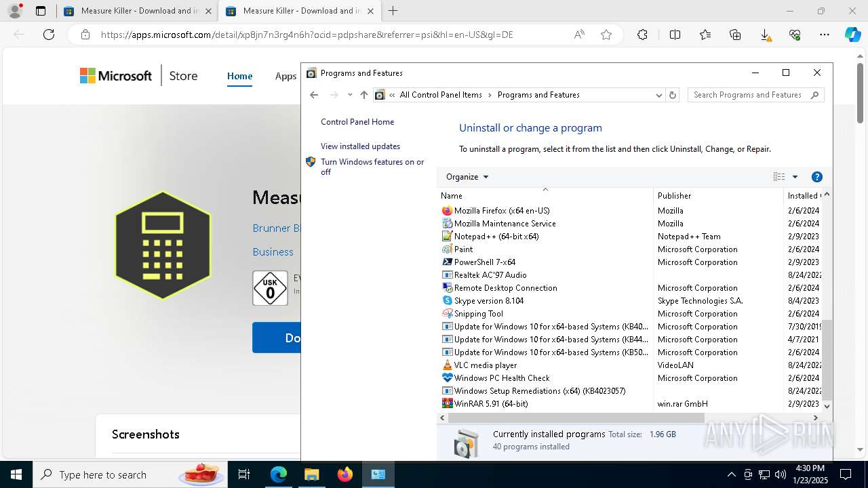Sort list by Publisher column header
Image resolution: width=868 pixels, height=488 pixels.
tap(718, 196)
